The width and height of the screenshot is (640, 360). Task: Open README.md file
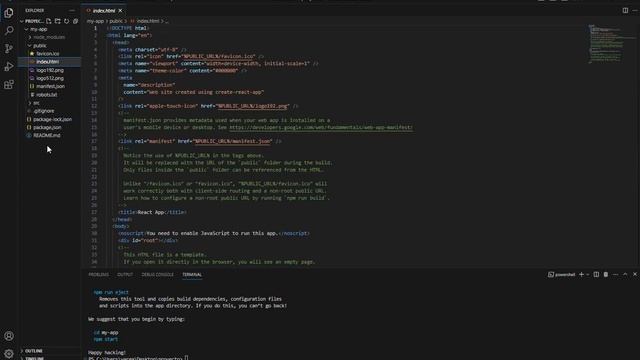(x=47, y=136)
